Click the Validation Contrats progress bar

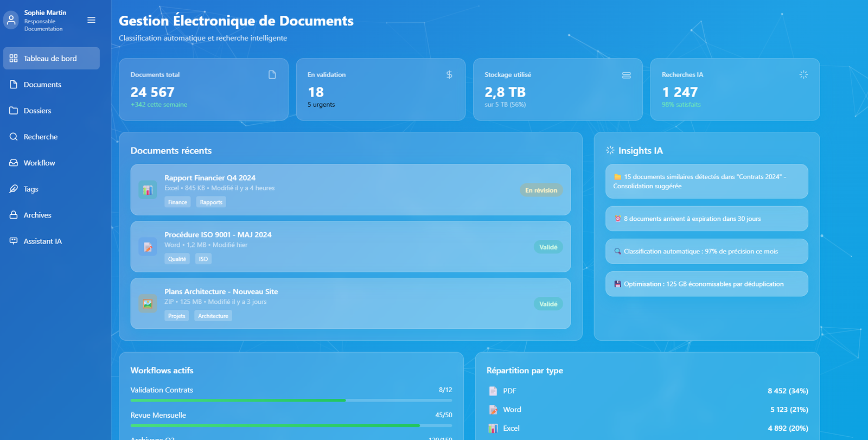291,400
